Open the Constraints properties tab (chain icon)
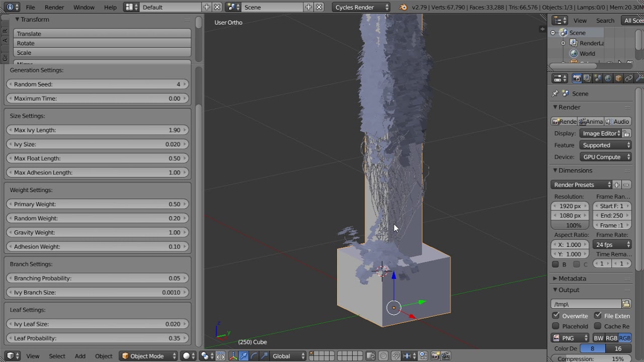The width and height of the screenshot is (644, 362). pos(629,78)
